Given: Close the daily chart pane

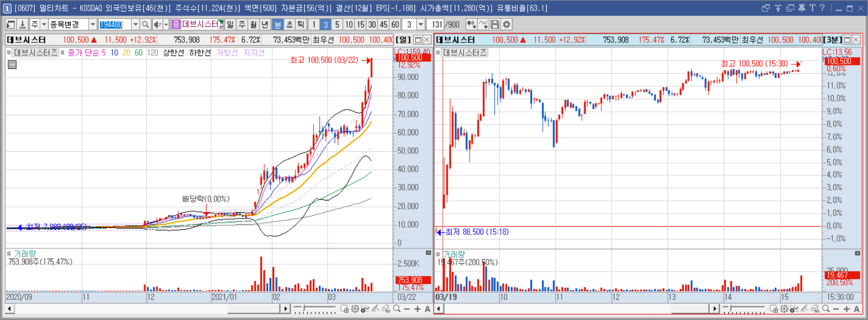Looking at the screenshot, I should click(x=427, y=40).
